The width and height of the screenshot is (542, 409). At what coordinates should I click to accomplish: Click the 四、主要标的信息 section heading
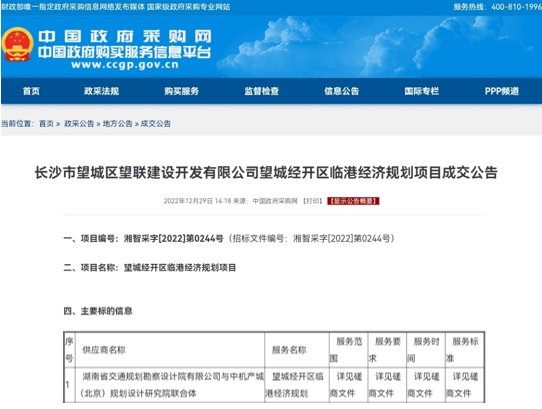[98, 311]
